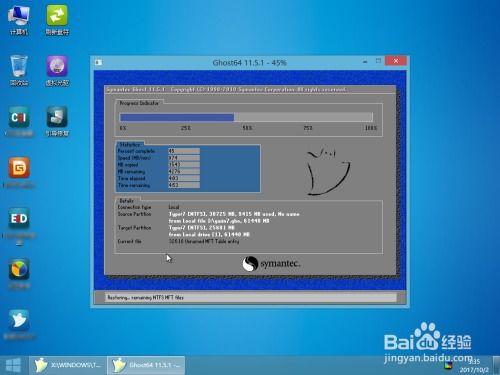Image resolution: width=500 pixels, height=375 pixels.
Task: Open the green refresh arrows desktop icon
Action: (x=57, y=19)
